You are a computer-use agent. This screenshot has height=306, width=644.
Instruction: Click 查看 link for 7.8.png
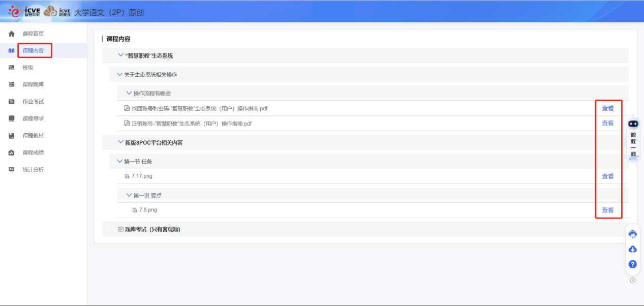[607, 210]
